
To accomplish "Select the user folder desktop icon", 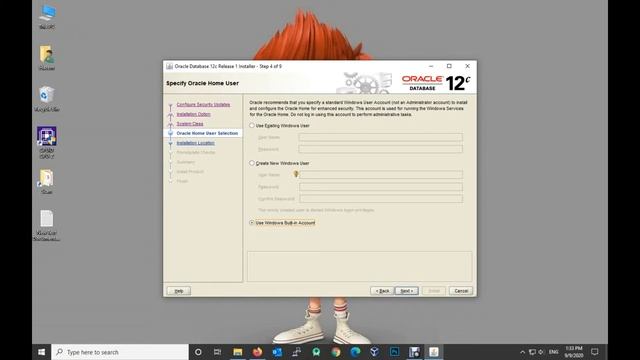I will click(47, 58).
